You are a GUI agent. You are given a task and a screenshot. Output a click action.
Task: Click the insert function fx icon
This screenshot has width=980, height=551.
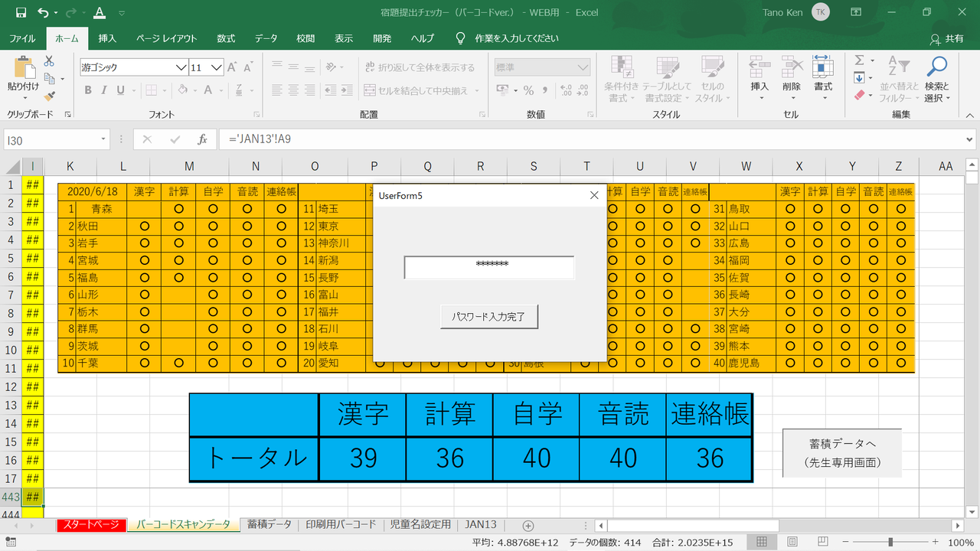click(202, 140)
